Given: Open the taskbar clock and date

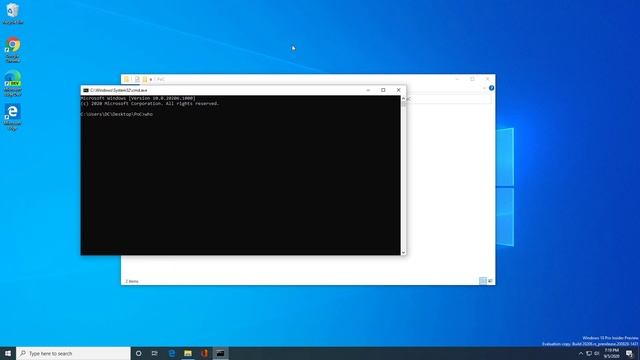Looking at the screenshot, I should point(611,353).
